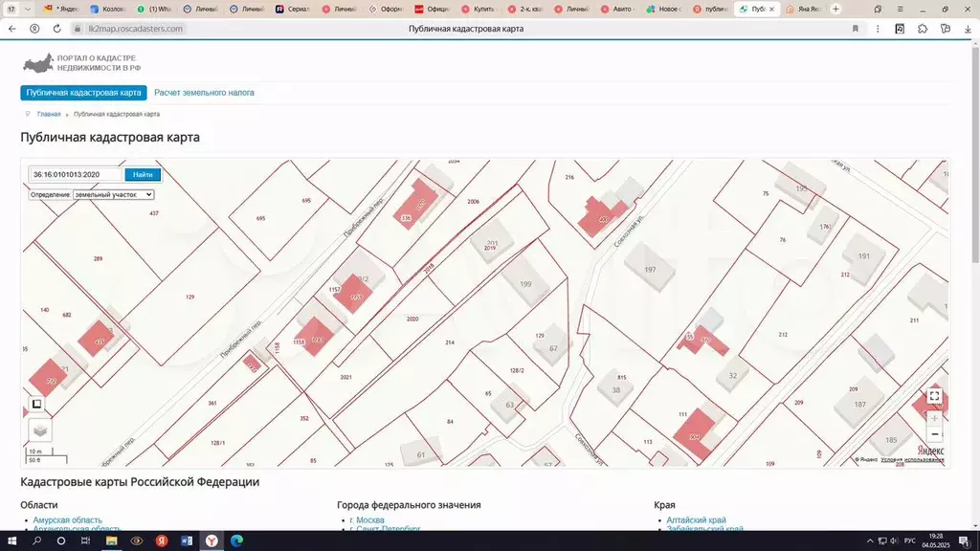Image resolution: width=980 pixels, height=551 pixels.
Task: Reload the current page
Action: tap(56, 29)
